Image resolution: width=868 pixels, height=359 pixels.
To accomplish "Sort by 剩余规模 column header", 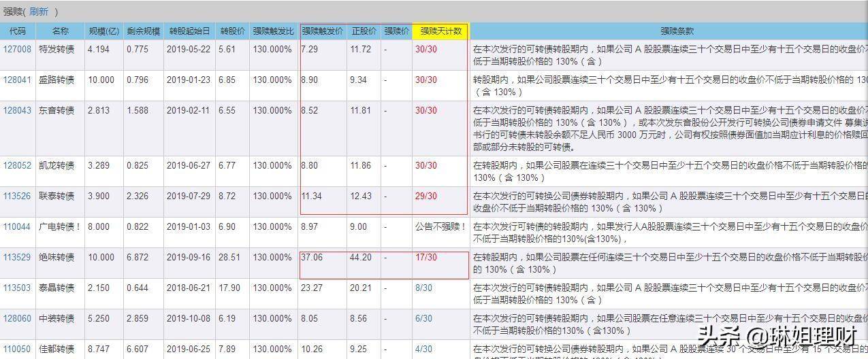I will [143, 31].
